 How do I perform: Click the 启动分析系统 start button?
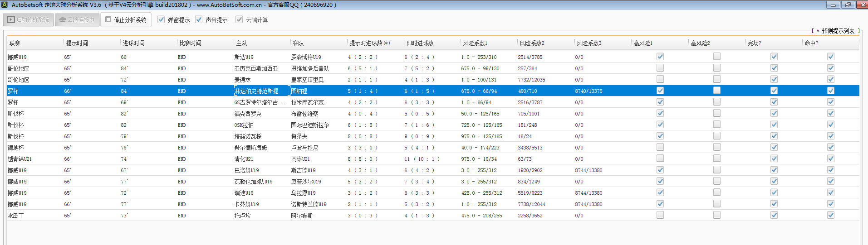click(x=29, y=20)
